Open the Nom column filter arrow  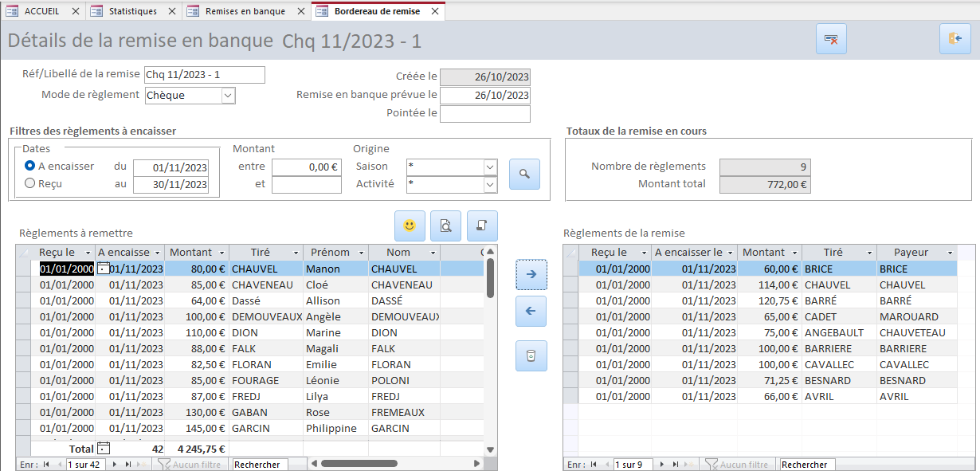click(x=433, y=252)
